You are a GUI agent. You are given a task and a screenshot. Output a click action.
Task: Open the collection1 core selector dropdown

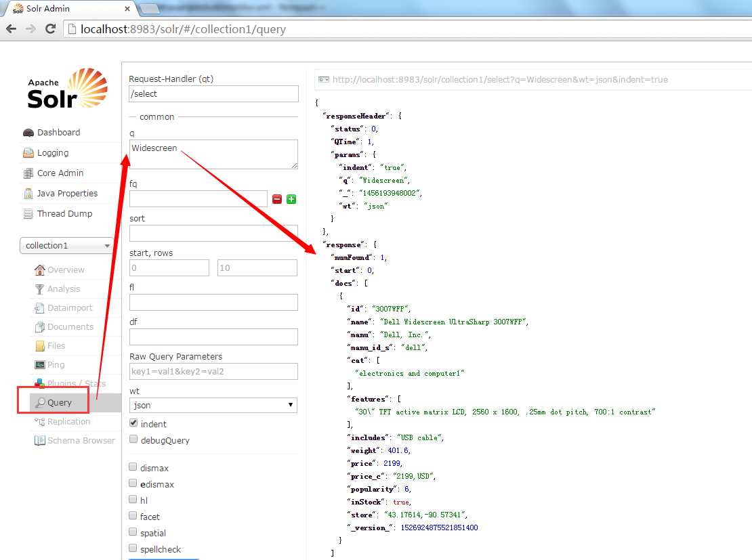pyautogui.click(x=66, y=246)
